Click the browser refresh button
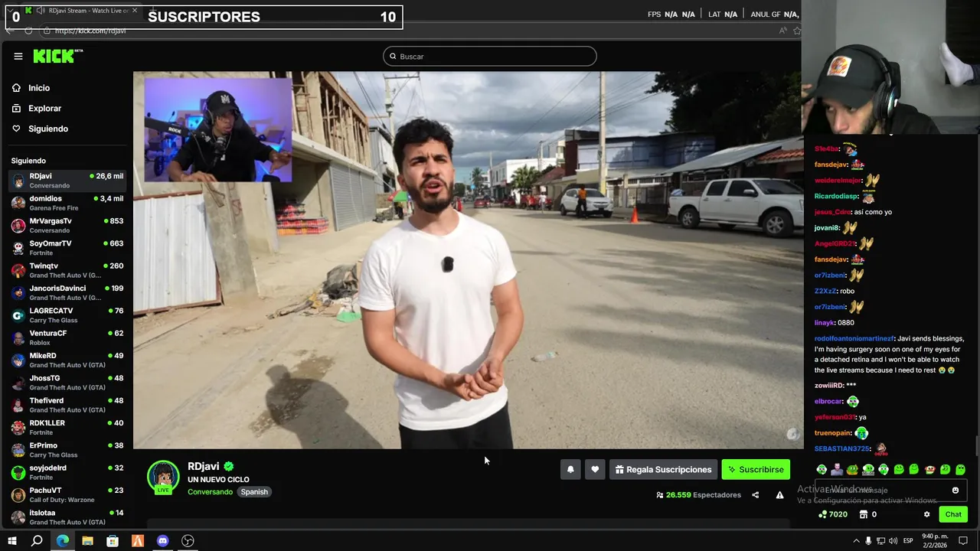This screenshot has height=551, width=980. pyautogui.click(x=28, y=31)
